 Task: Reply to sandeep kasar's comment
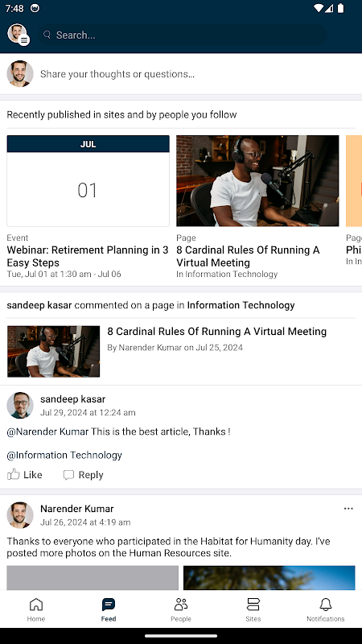(x=83, y=475)
